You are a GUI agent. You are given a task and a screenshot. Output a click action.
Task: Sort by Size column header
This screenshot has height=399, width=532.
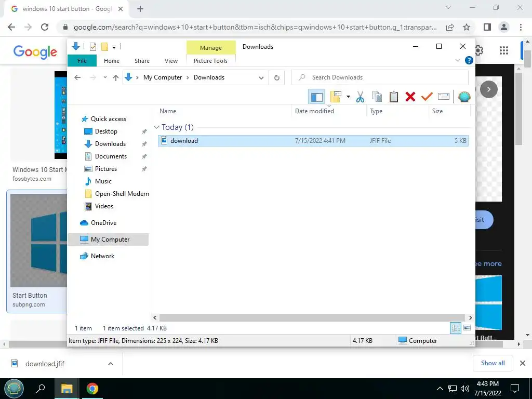(437, 111)
